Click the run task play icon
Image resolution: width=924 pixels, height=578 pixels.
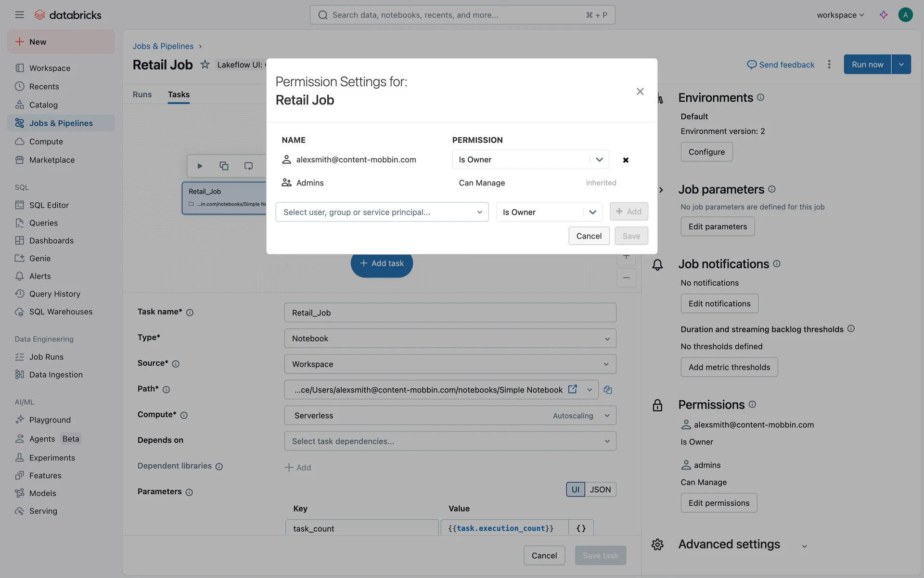pos(200,166)
